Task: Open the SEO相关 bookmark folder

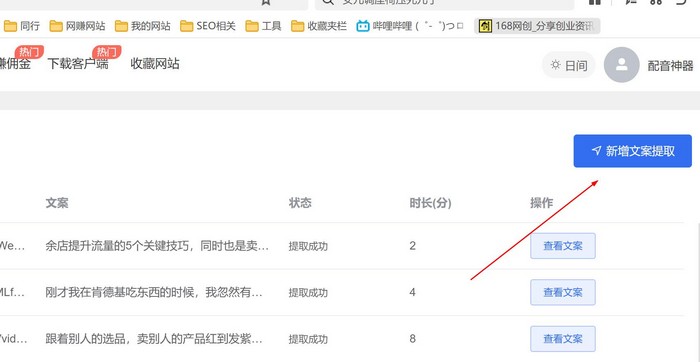Action: pos(208,26)
